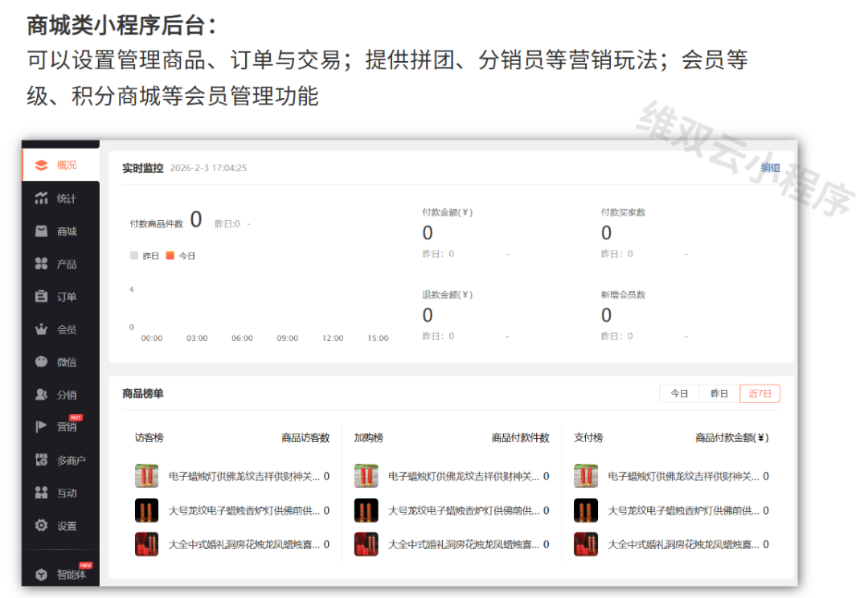Viewport: 868px width, 598px height.
Task: Click the 互动 group icon in sidebar
Action: tap(42, 492)
